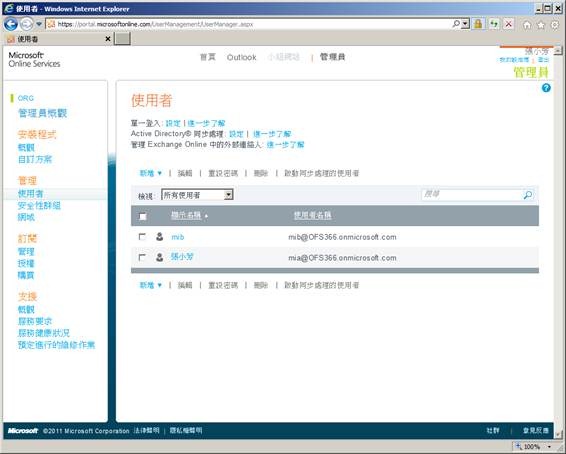The height and width of the screenshot is (454, 566).
Task: Click the green refresh arrows icon
Action: (494, 24)
